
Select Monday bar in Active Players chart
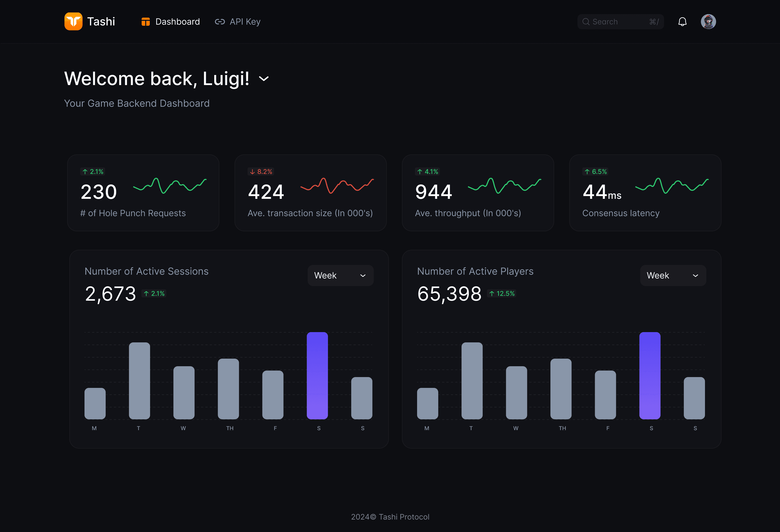(x=428, y=403)
